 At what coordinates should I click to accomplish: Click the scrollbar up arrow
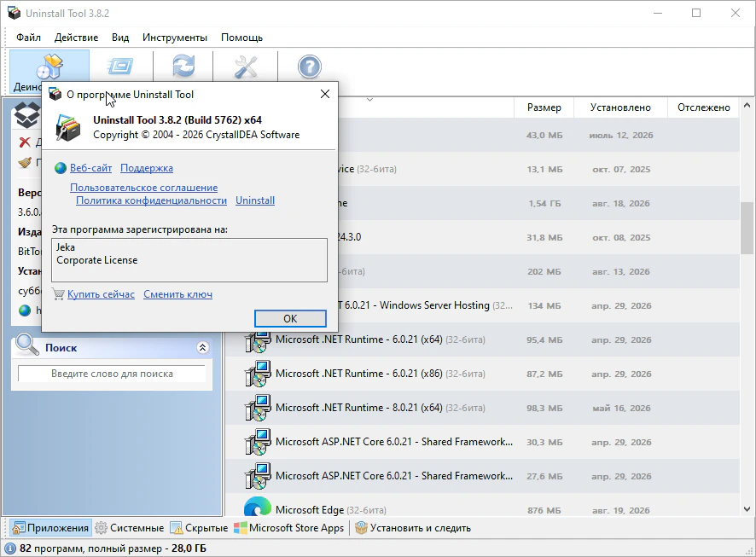point(747,105)
